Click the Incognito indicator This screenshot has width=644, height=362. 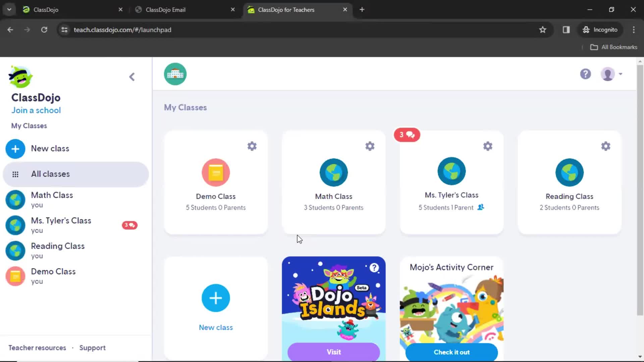pyautogui.click(x=600, y=30)
